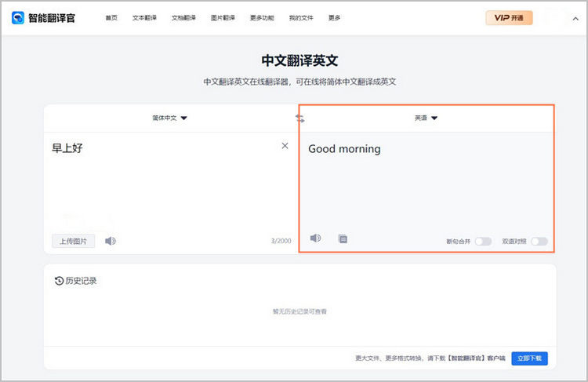Play audio of the Chinese source text
Viewport: 588px width, 382px height.
pos(111,241)
